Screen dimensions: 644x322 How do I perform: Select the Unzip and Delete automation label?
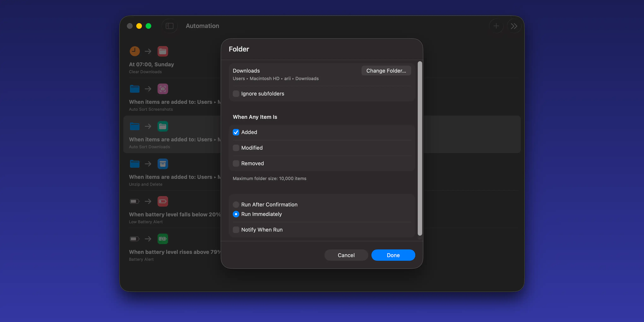click(146, 184)
